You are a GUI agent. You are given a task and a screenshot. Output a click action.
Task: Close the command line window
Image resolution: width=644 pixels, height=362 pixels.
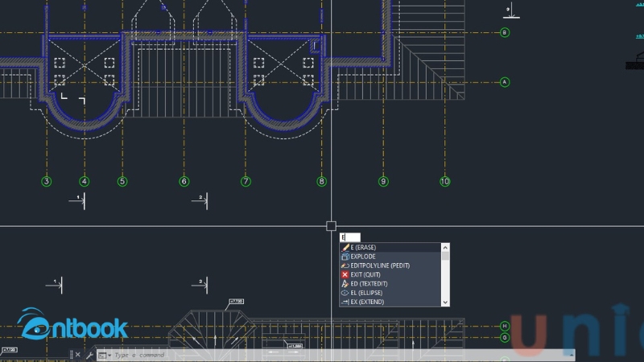pyautogui.click(x=77, y=355)
